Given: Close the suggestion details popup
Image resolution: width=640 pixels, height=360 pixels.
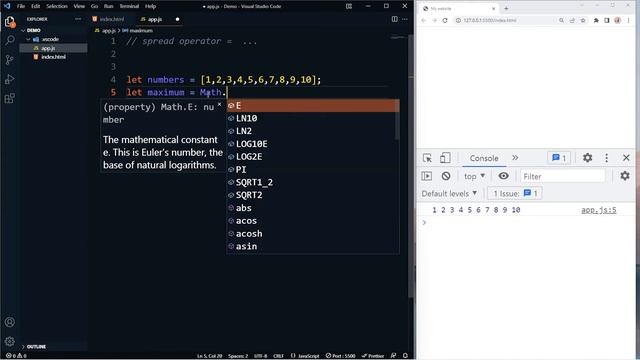Looking at the screenshot, I should 219,104.
